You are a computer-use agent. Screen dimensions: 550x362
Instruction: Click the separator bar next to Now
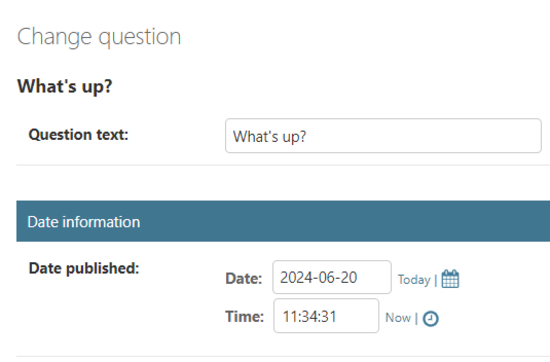click(x=416, y=318)
